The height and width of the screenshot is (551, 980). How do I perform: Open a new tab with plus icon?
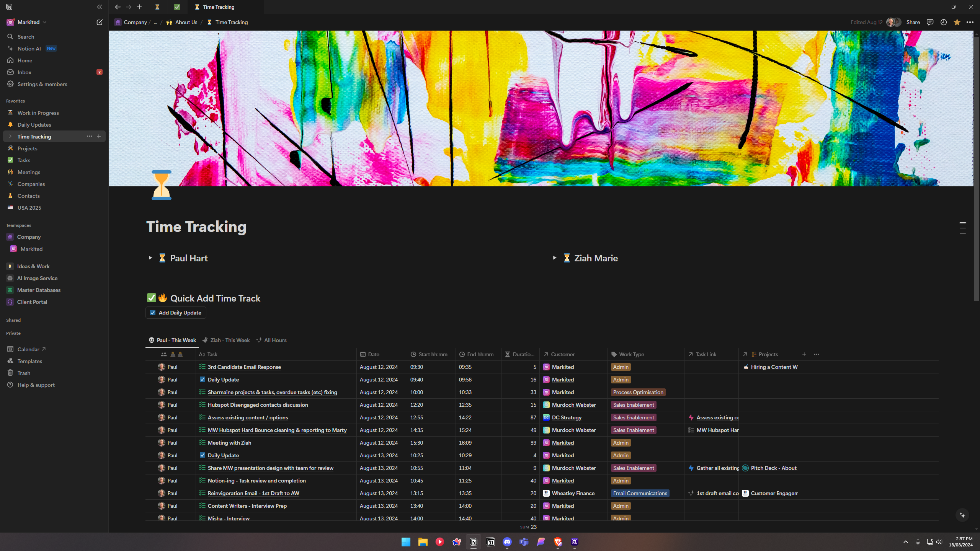pos(139,7)
